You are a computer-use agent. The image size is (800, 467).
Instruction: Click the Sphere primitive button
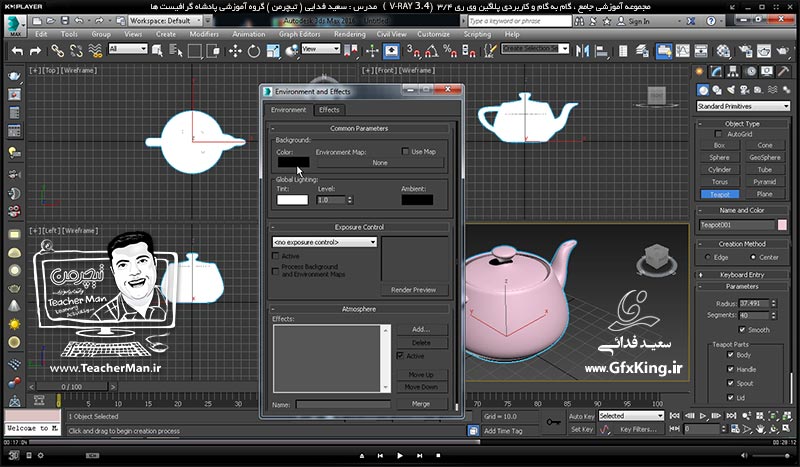(719, 157)
